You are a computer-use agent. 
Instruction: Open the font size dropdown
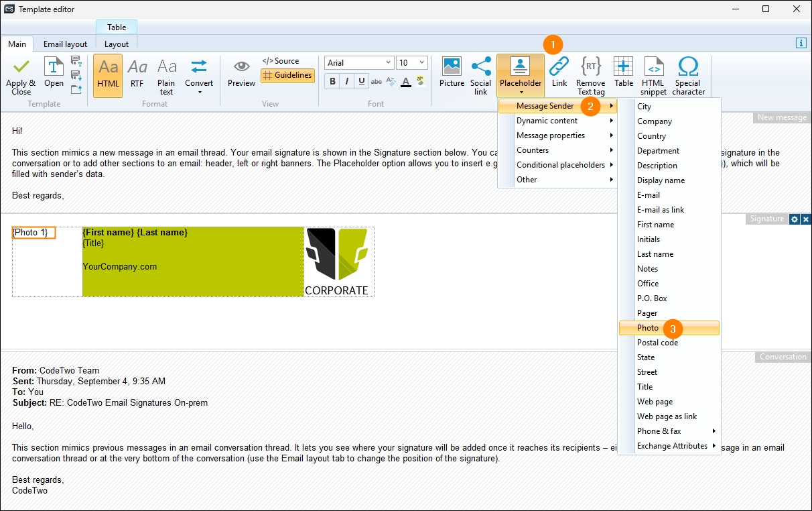coord(411,63)
